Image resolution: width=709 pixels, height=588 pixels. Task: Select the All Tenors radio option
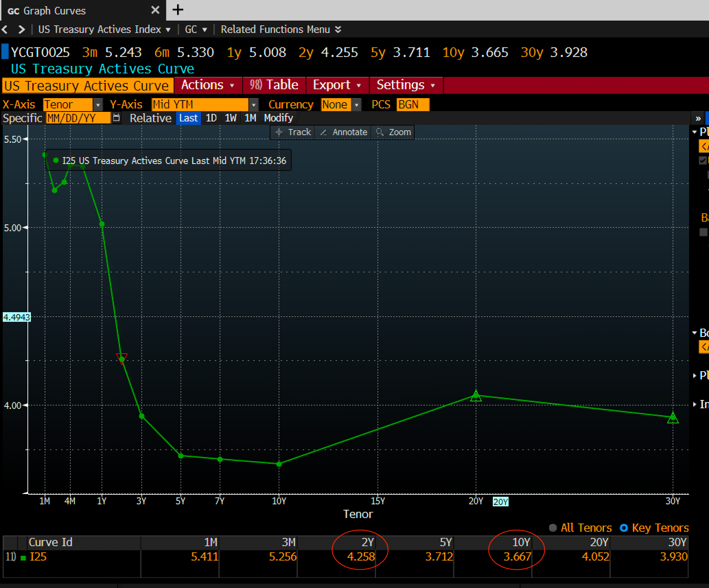coord(553,528)
